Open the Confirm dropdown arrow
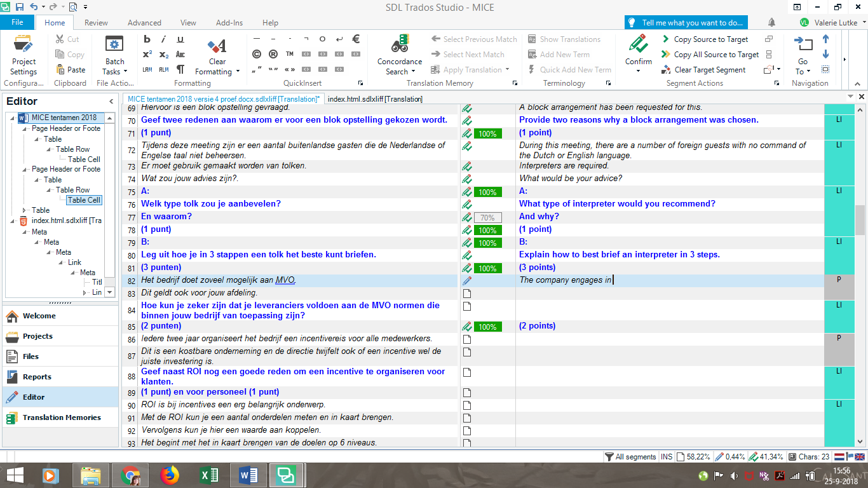The image size is (868, 488). (638, 71)
